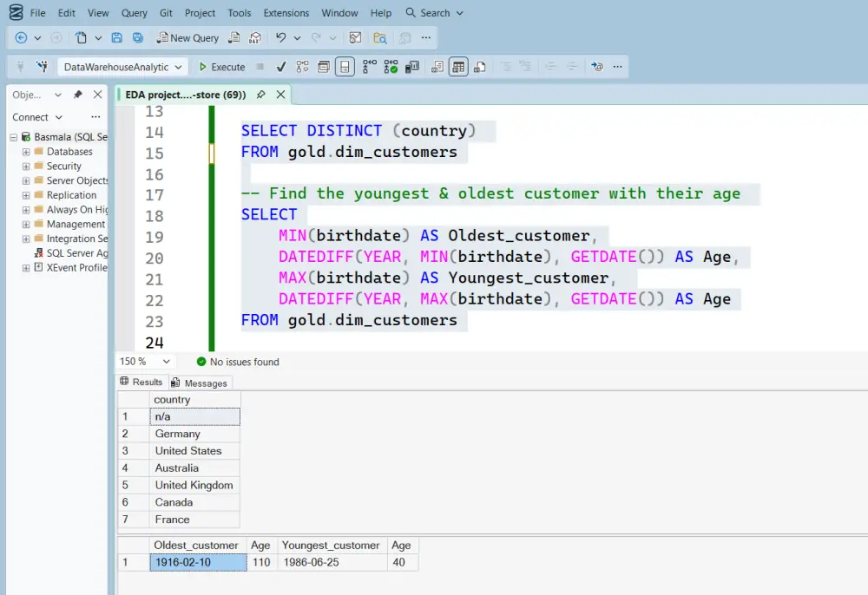Select the Results to Text icon
868x595 pixels.
click(437, 67)
